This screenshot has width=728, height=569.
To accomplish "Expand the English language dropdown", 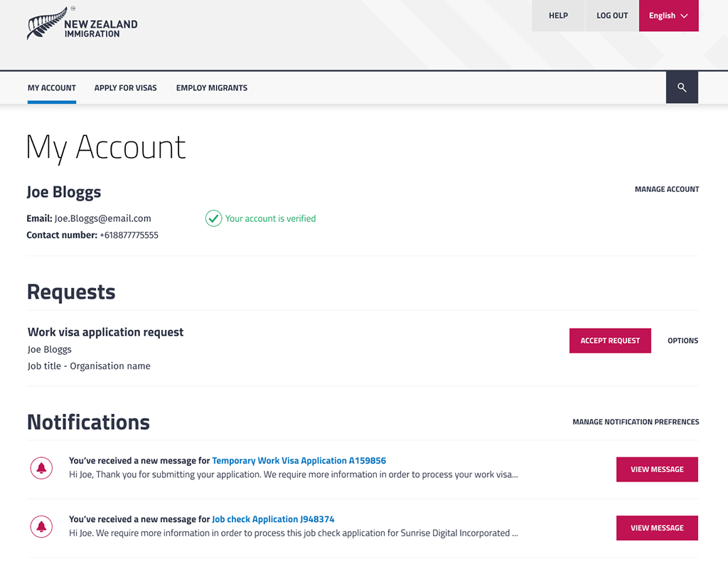I will coord(668,16).
